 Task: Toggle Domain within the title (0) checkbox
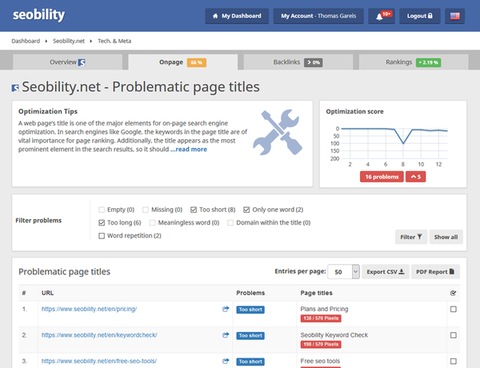point(230,223)
